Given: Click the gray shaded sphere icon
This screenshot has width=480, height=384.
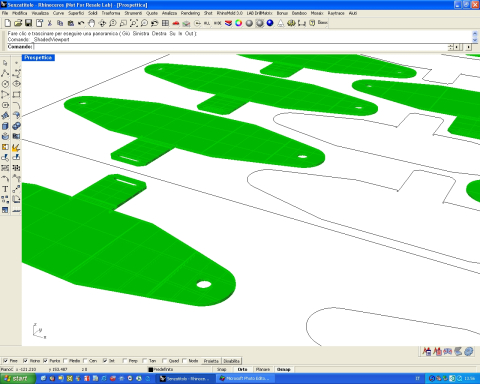Looking at the screenshot, I should pyautogui.click(x=249, y=23).
